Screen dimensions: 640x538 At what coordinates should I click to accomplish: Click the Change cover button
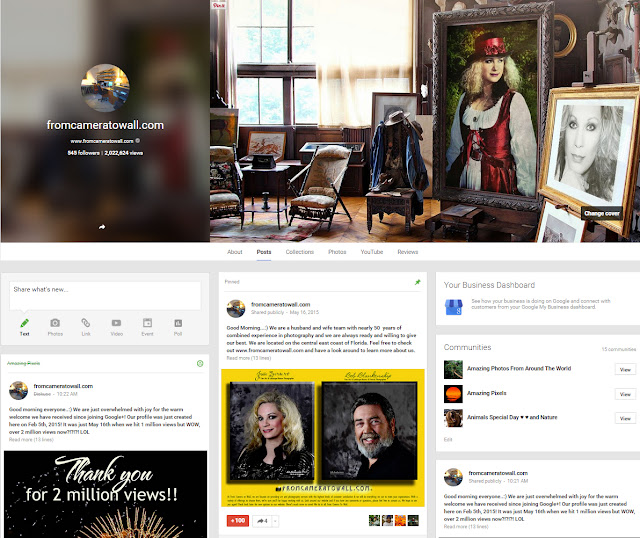pyautogui.click(x=602, y=213)
